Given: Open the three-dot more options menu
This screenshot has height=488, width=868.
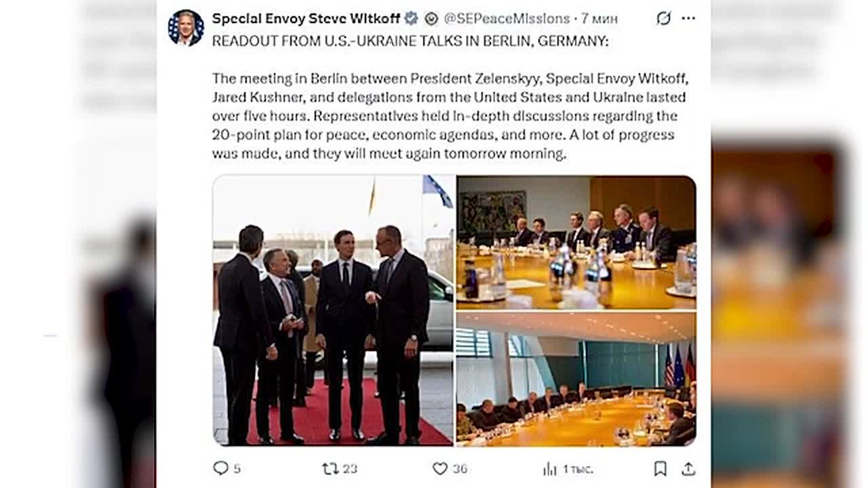Looking at the screenshot, I should tap(688, 18).
